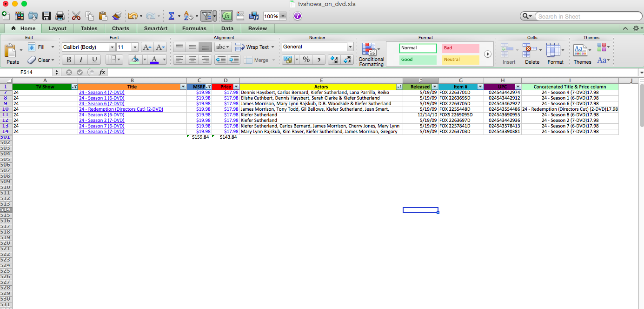Open the Media Browser icon

click(254, 16)
